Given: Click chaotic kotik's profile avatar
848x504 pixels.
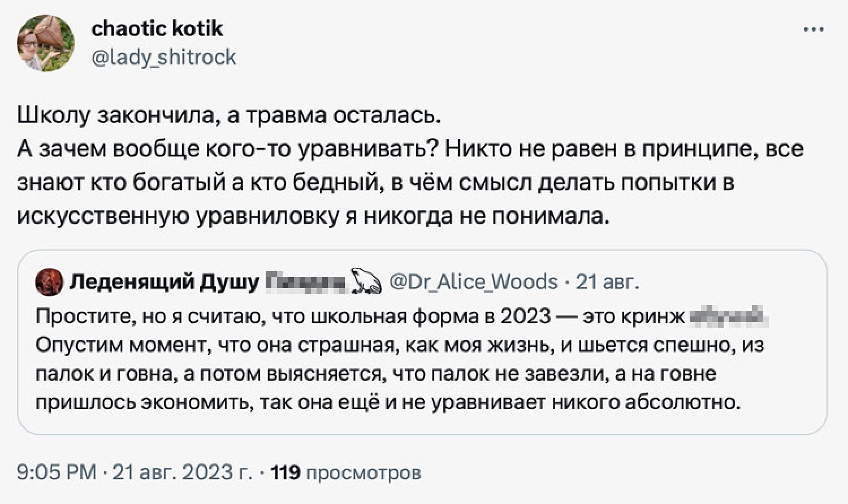Looking at the screenshot, I should (46, 43).
